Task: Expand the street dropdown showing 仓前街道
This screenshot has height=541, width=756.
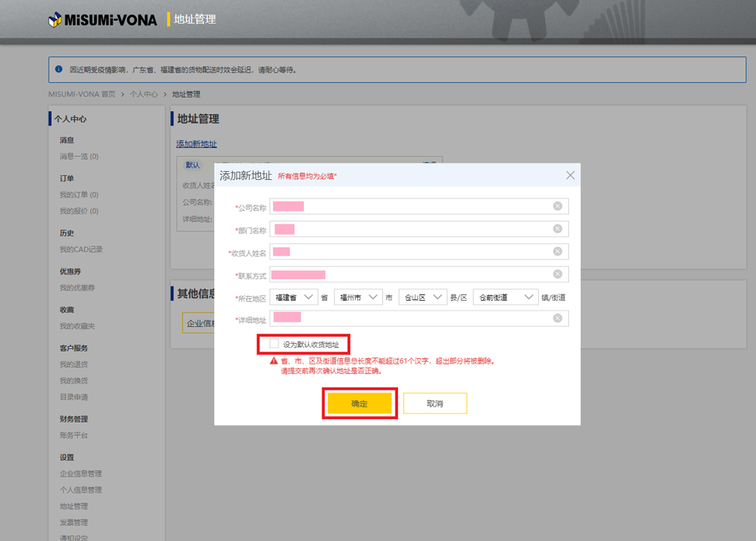Action: coord(505,297)
